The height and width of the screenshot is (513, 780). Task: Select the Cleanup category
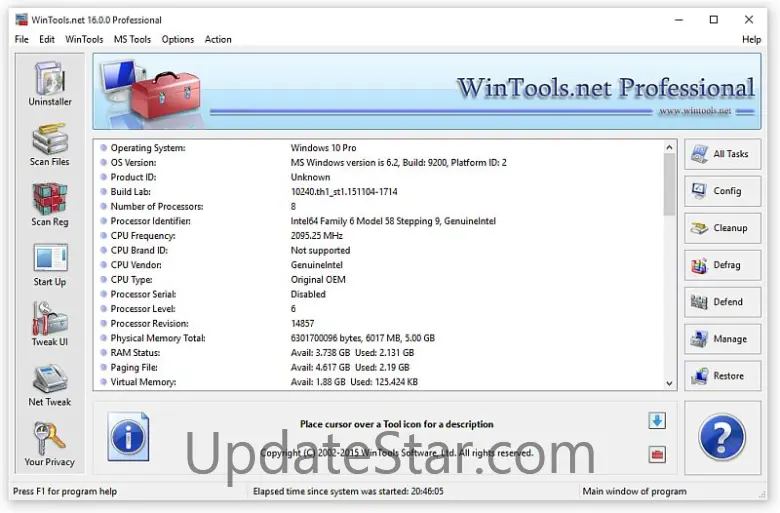[722, 228]
